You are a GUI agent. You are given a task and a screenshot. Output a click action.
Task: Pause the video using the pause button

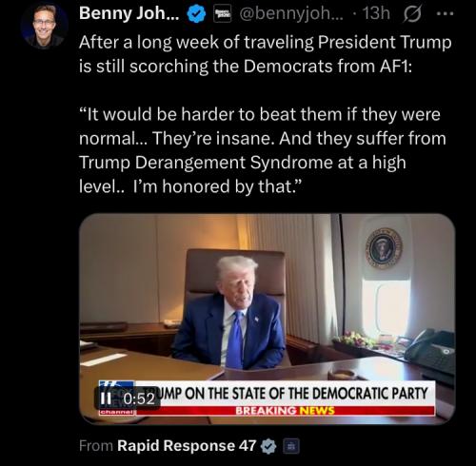[106, 398]
